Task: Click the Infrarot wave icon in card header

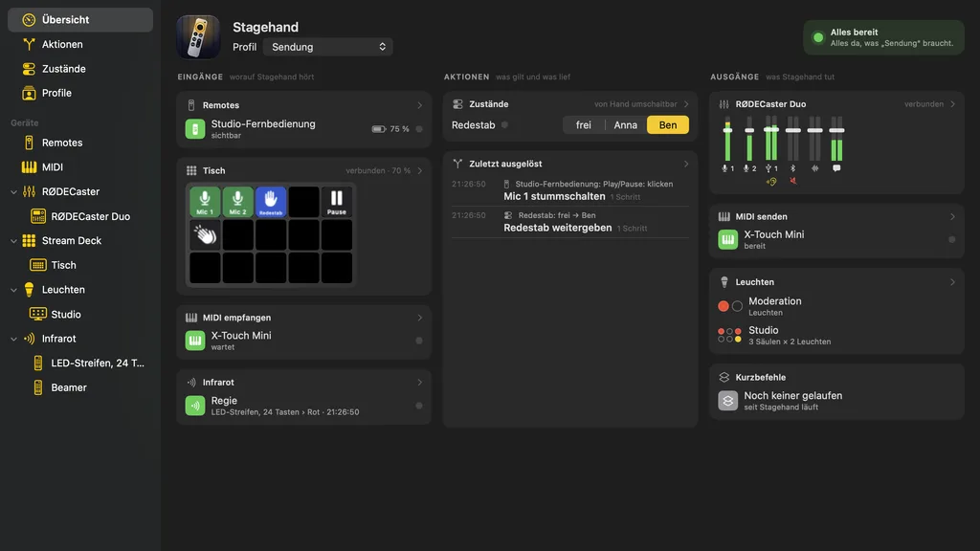Action: [191, 383]
